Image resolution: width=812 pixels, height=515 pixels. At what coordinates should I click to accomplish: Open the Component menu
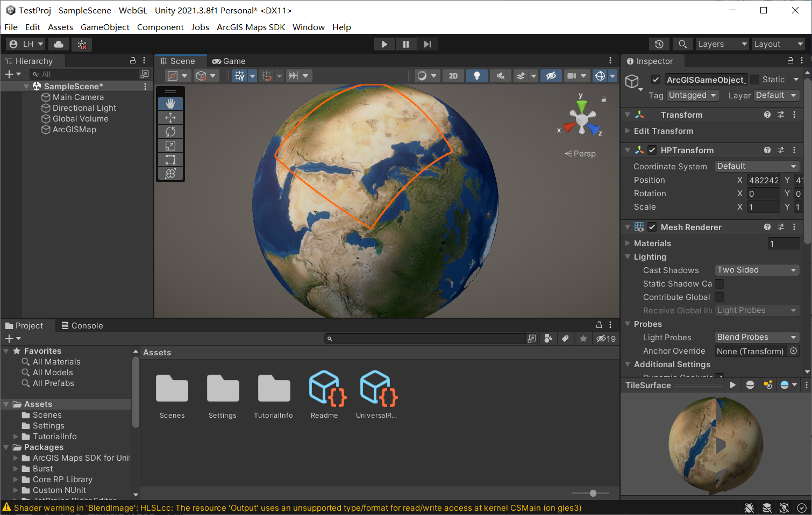pyautogui.click(x=160, y=27)
